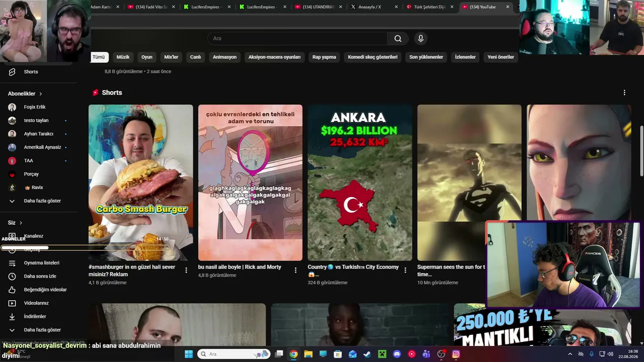Open Microsoft Store from the taskbar
This screenshot has height=362, width=644.
pyautogui.click(x=338, y=354)
